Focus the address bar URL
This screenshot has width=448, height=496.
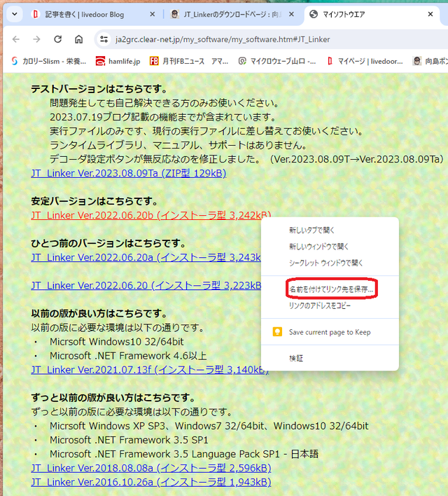pos(223,39)
